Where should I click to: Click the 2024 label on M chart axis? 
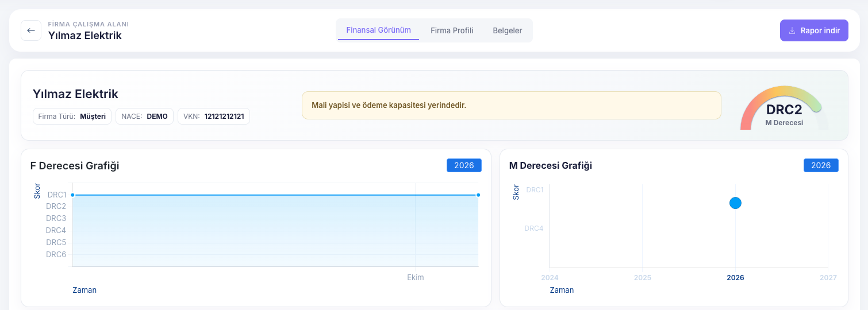click(550, 277)
